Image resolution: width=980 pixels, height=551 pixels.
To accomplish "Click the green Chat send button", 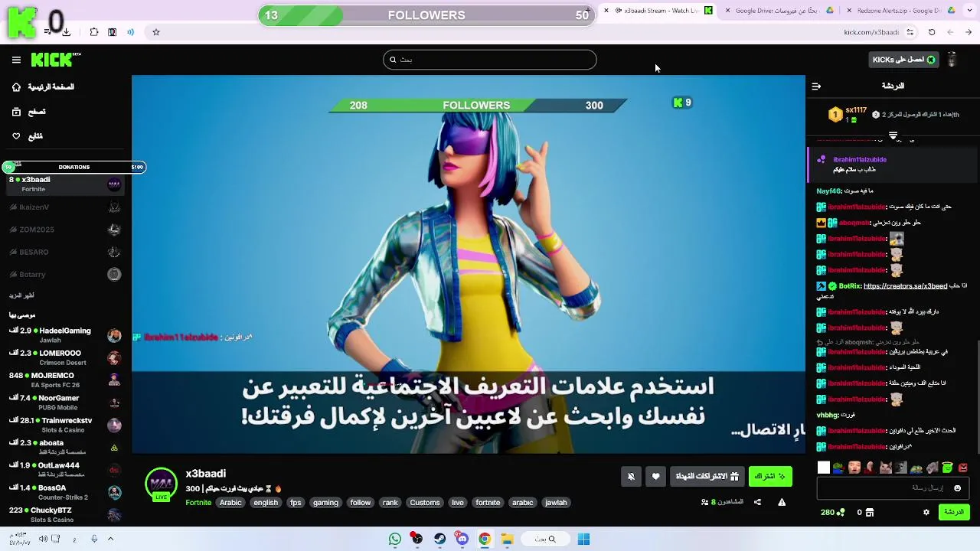I will point(954,512).
